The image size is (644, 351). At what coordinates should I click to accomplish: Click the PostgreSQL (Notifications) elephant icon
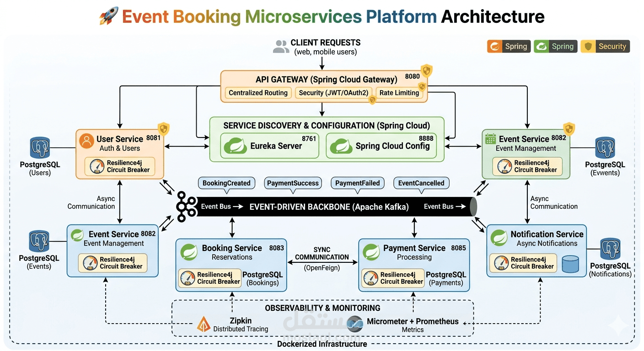(x=610, y=249)
